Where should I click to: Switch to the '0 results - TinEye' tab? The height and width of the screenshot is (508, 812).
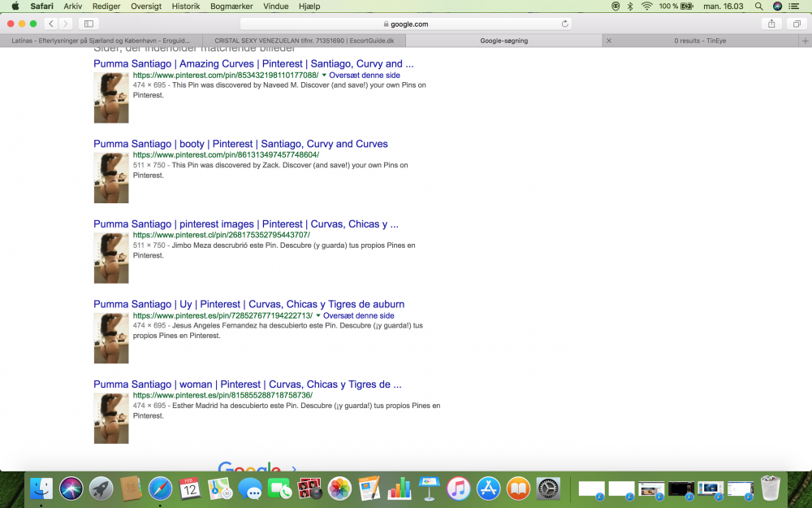coord(700,41)
